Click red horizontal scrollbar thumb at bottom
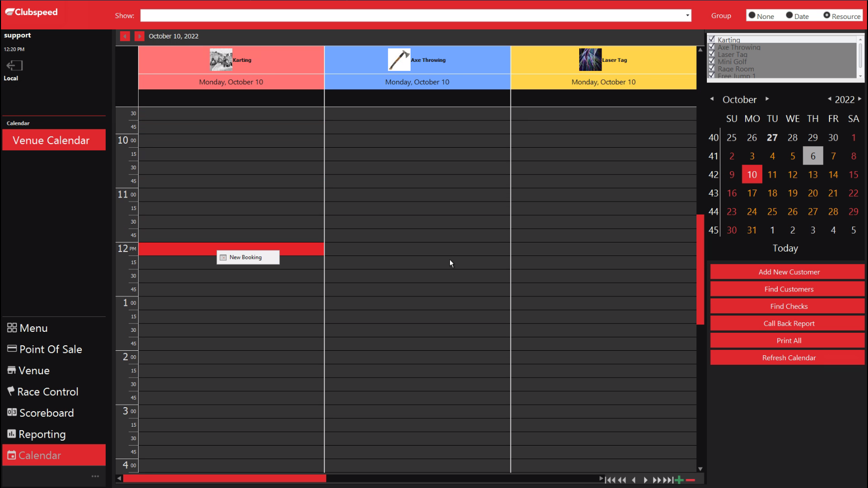868x488 pixels. (224, 479)
